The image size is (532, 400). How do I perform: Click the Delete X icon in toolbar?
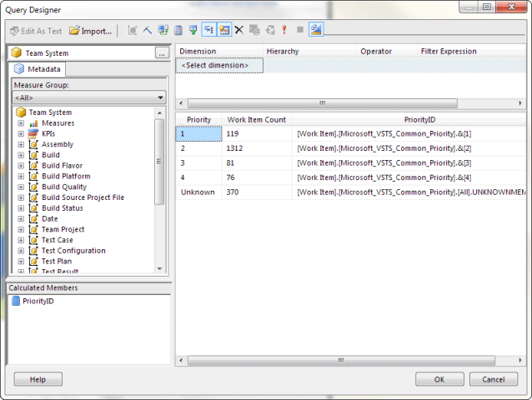[x=239, y=30]
